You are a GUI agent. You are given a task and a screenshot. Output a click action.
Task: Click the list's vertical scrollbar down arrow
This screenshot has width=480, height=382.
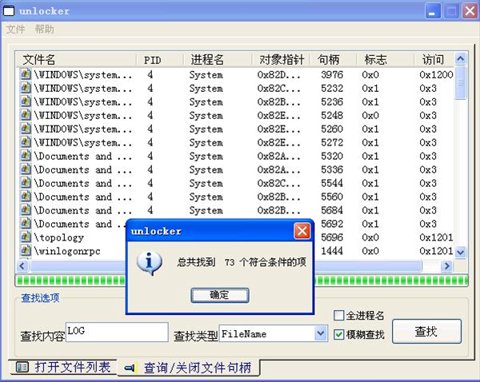460,252
